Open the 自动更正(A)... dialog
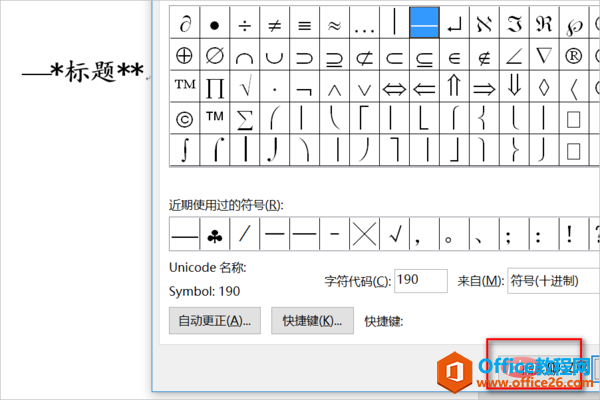This screenshot has width=600, height=400. (x=215, y=320)
